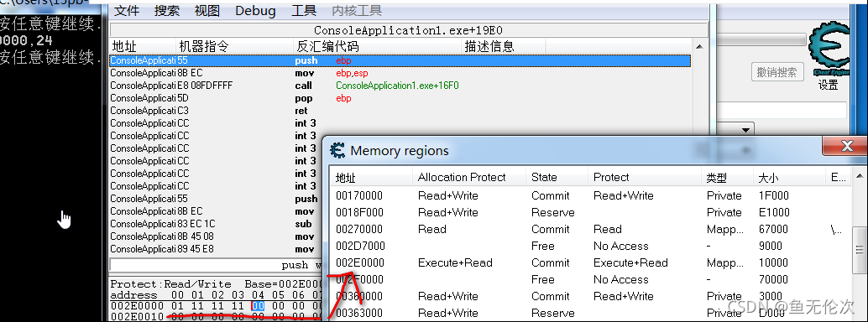Click the 反汇编代码 column header
Image resolution: width=868 pixels, height=322 pixels.
click(378, 46)
